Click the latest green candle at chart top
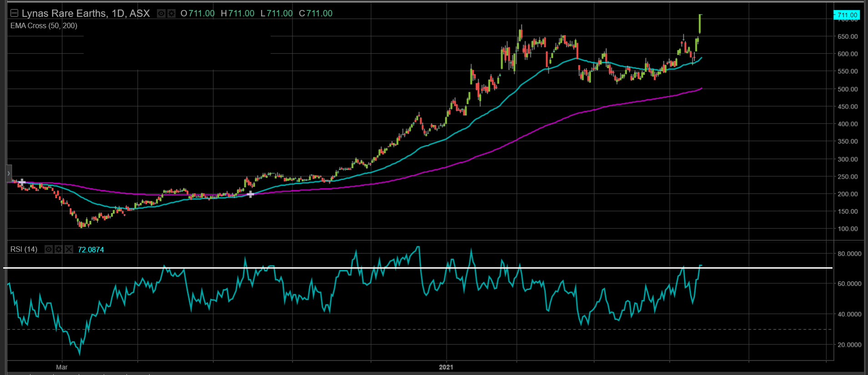 tap(700, 24)
